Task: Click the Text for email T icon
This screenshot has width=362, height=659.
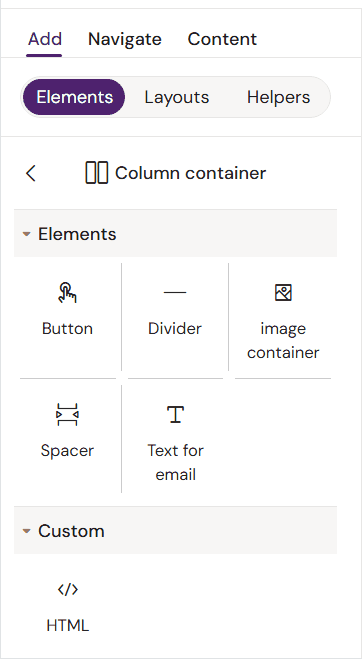Action: (x=175, y=414)
